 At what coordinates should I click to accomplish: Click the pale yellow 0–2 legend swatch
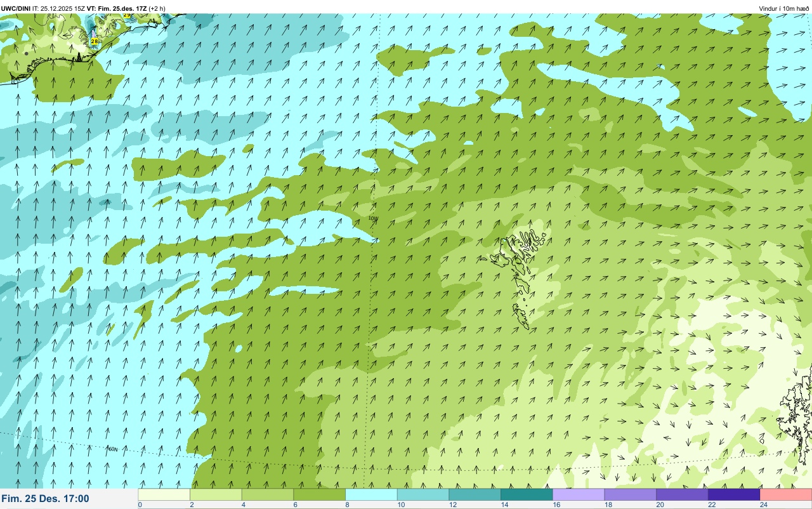tap(164, 494)
